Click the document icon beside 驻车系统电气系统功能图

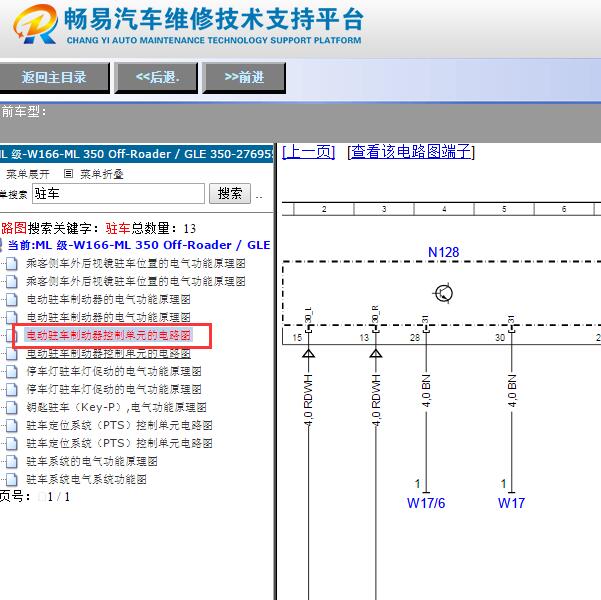[x=11, y=479]
